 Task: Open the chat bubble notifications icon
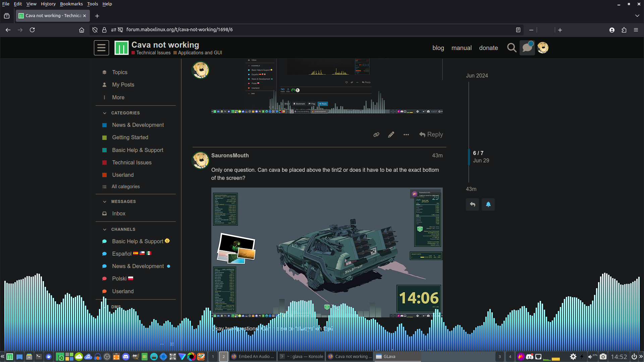(527, 48)
